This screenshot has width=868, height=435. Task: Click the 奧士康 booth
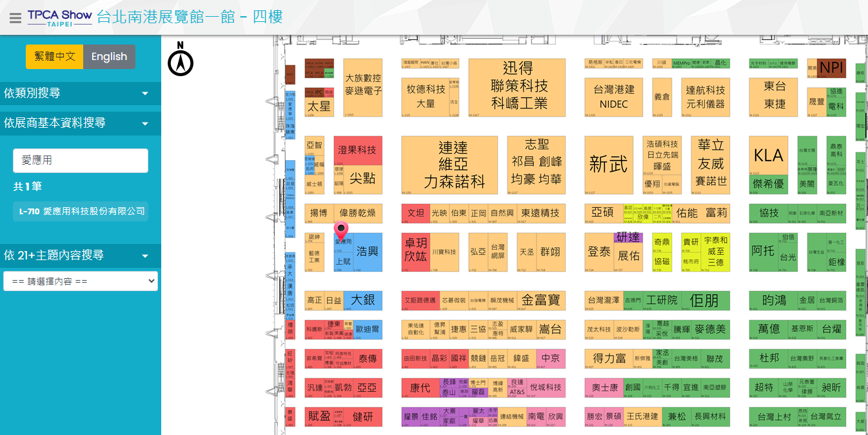pos(604,387)
